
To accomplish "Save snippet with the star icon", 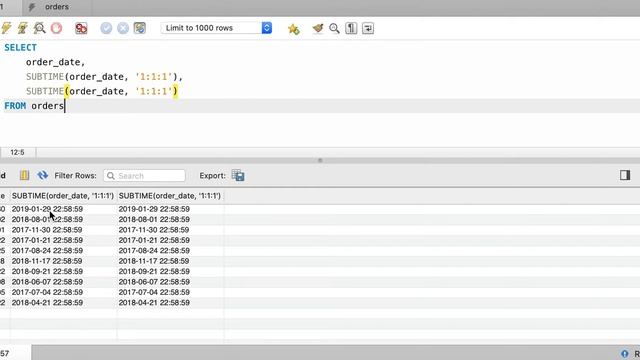I will coord(293,29).
